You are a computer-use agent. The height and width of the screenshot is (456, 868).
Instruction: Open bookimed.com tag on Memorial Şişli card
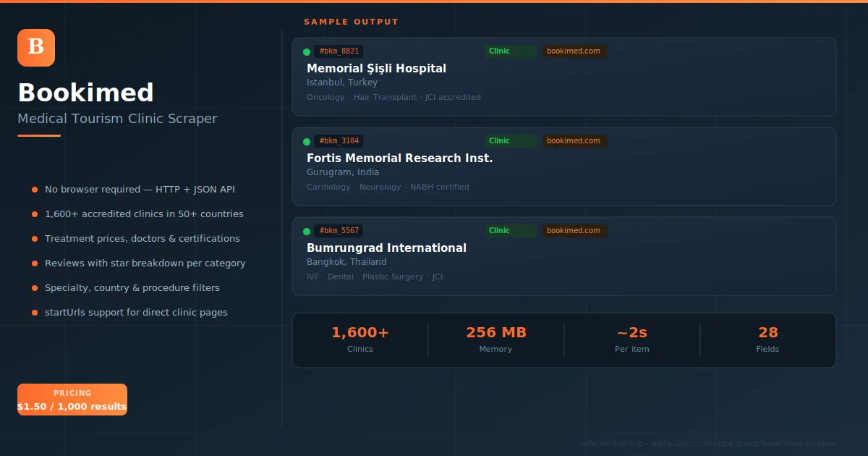click(x=574, y=51)
